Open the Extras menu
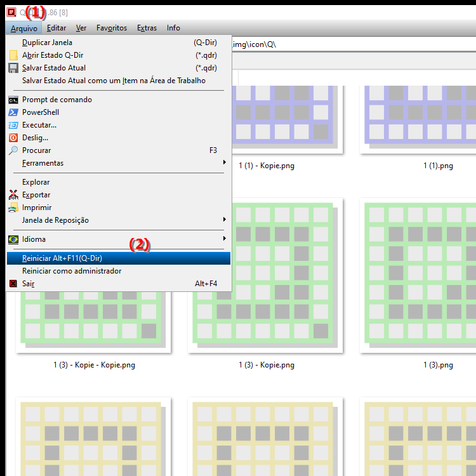The width and height of the screenshot is (476, 476). (147, 28)
